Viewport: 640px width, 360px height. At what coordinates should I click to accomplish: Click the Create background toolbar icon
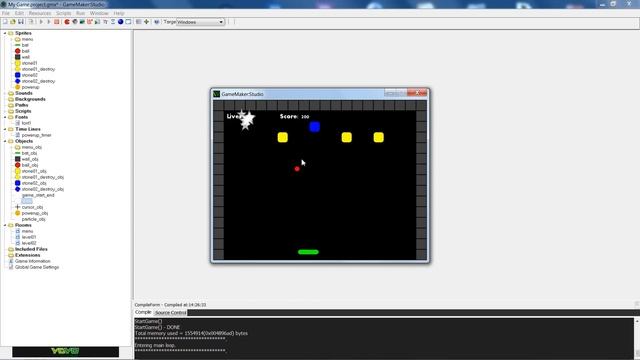[82, 22]
